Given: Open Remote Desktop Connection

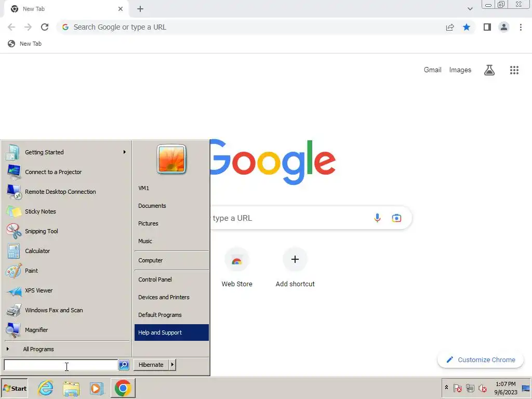Looking at the screenshot, I should [66, 192].
